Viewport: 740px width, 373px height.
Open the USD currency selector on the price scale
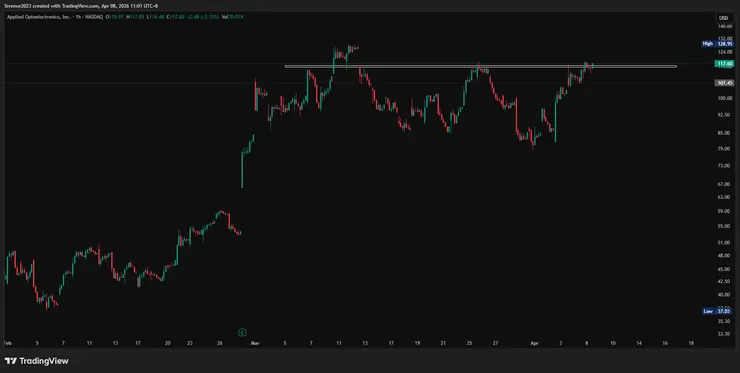[723, 18]
